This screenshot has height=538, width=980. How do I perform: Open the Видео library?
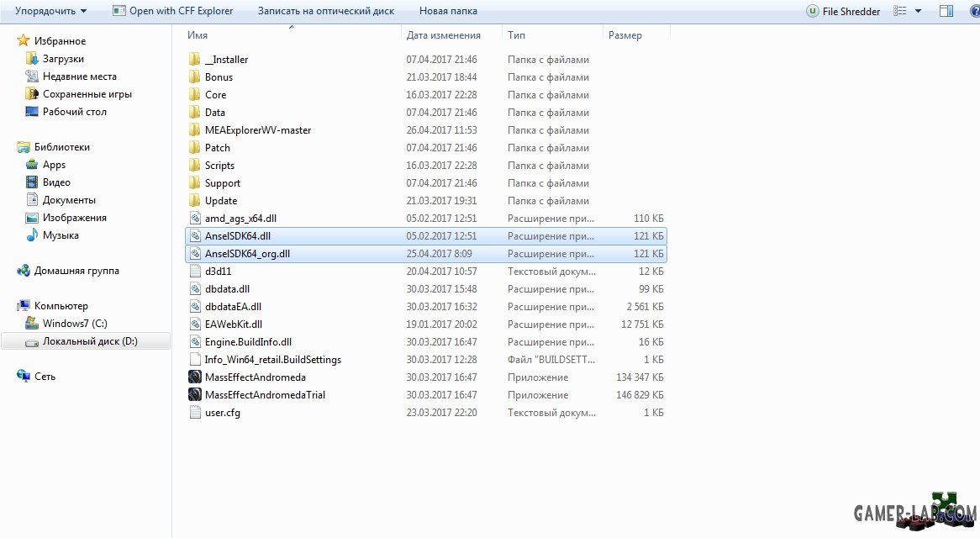pyautogui.click(x=56, y=182)
